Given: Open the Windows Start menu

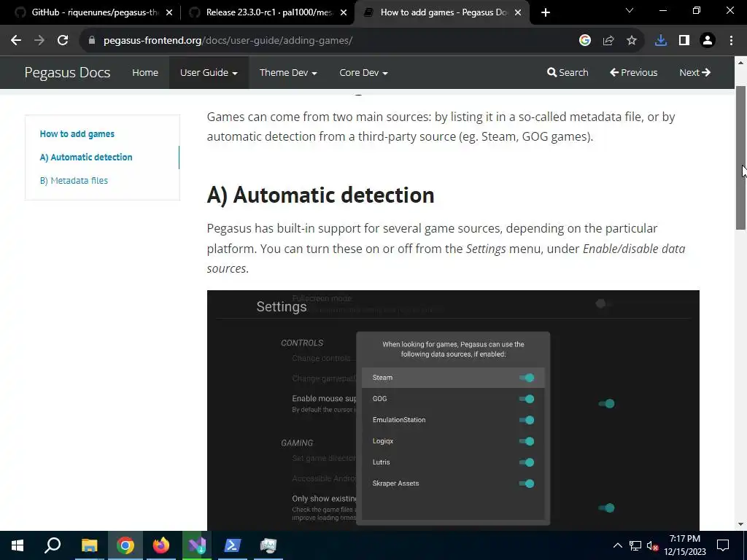Looking at the screenshot, I should [18, 545].
